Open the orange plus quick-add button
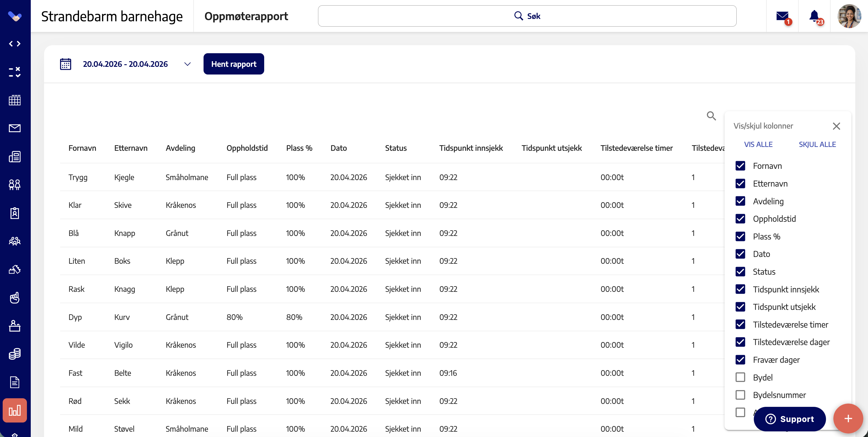868x437 pixels. 848,418
